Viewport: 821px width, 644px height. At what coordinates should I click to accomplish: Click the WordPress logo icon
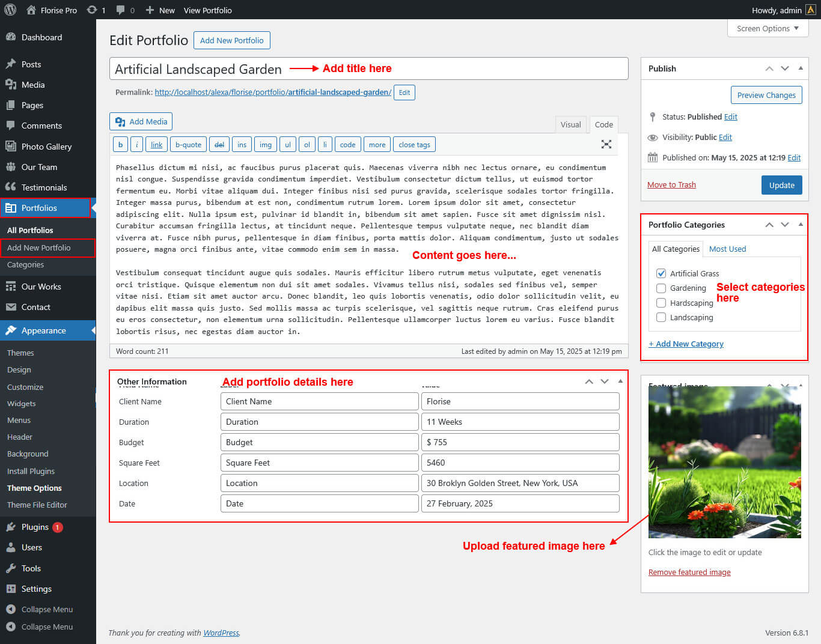[10, 10]
